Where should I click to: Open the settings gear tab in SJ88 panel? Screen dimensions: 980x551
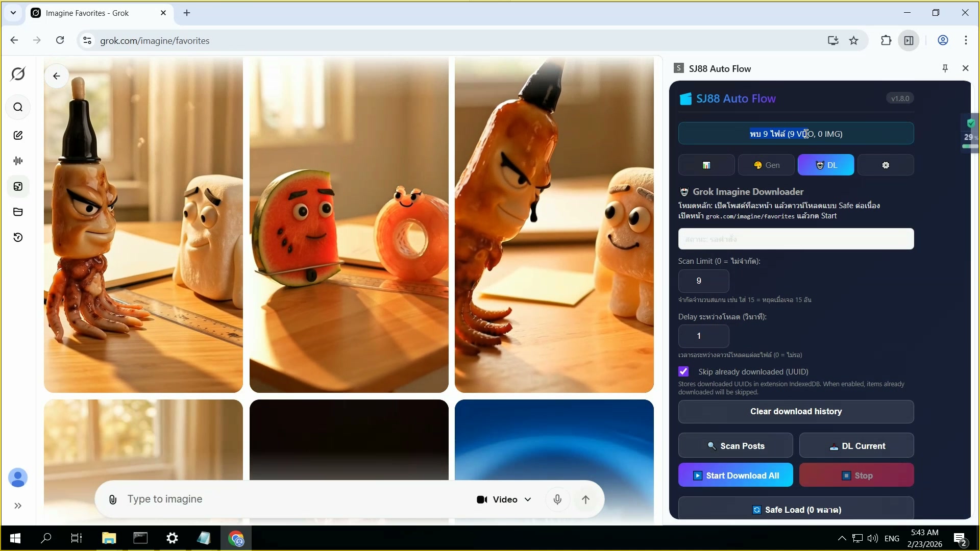click(x=886, y=165)
